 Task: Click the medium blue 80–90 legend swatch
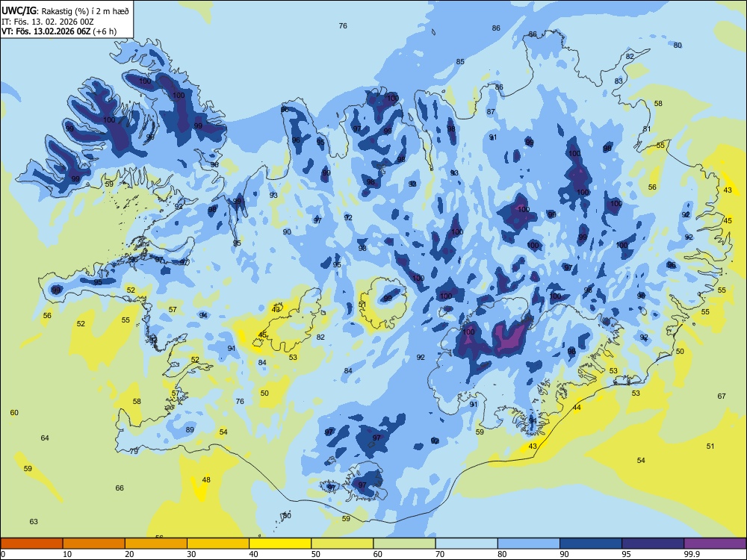pyautogui.click(x=529, y=544)
